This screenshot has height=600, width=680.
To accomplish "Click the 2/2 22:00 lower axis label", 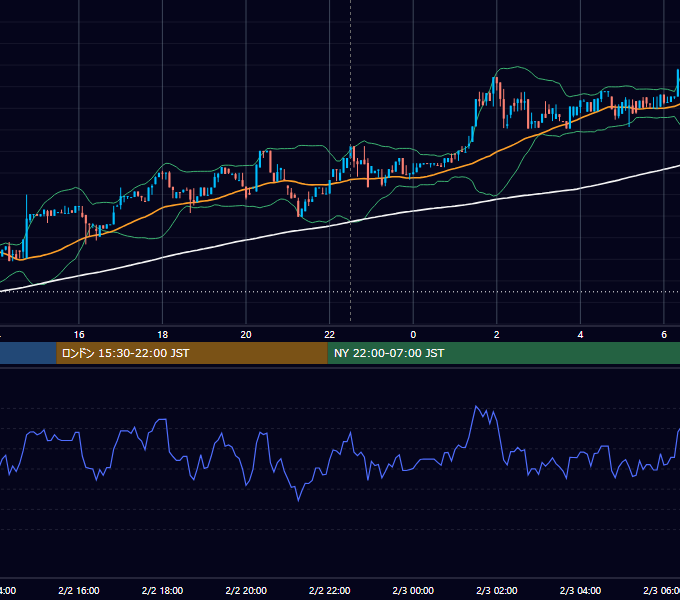I will 330,590.
